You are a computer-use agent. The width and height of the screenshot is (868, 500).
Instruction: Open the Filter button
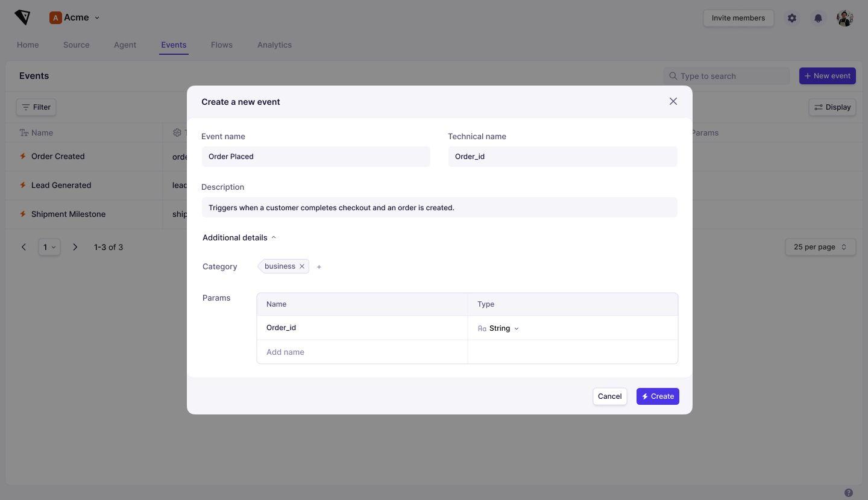coord(36,107)
